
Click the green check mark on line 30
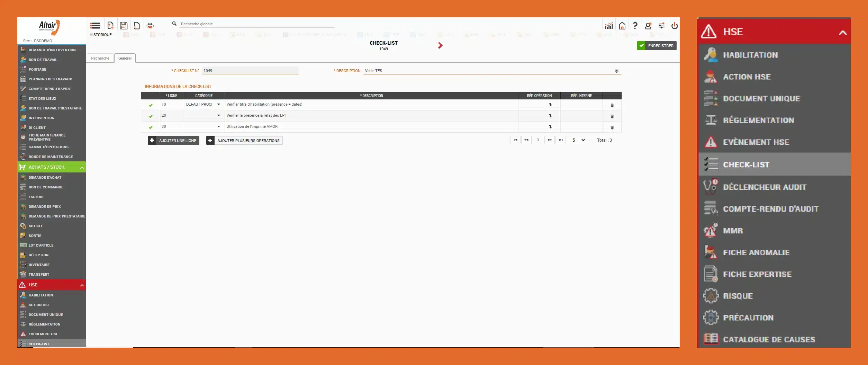coord(151,127)
